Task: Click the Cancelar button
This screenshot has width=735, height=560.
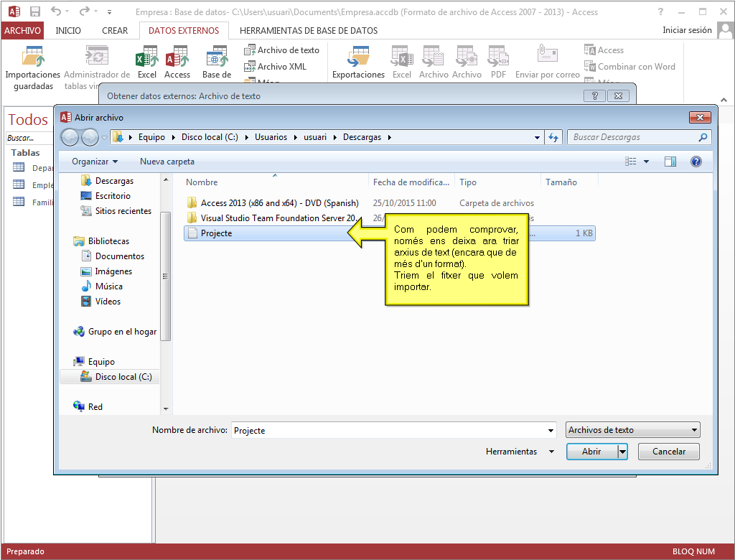Action: pyautogui.click(x=668, y=451)
